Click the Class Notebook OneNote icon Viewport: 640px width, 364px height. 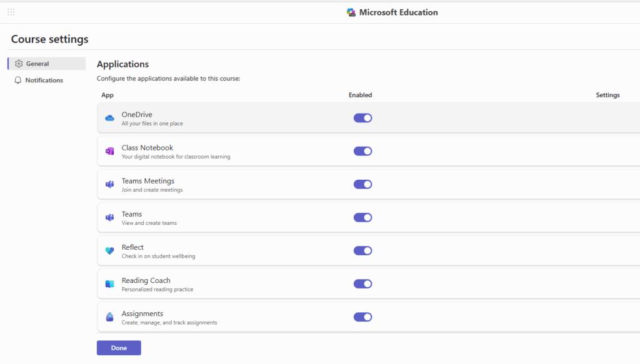110,151
